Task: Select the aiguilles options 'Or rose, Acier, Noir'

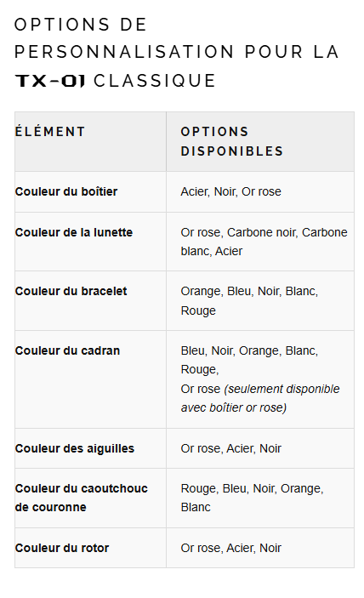Action: click(230, 448)
